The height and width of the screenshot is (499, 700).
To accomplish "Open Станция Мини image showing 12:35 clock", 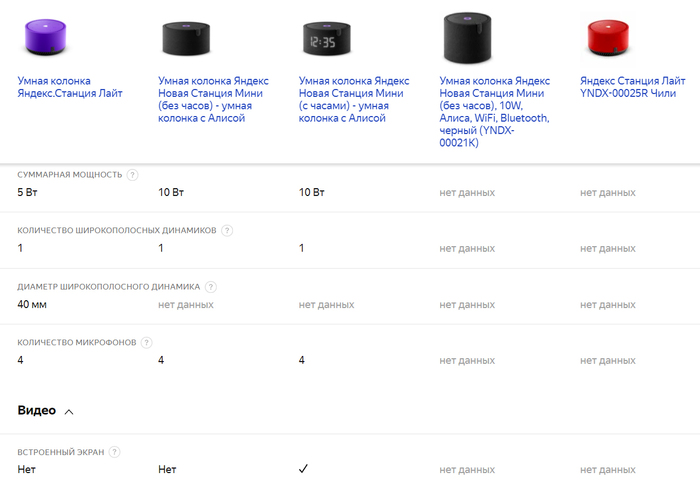I will point(327,38).
